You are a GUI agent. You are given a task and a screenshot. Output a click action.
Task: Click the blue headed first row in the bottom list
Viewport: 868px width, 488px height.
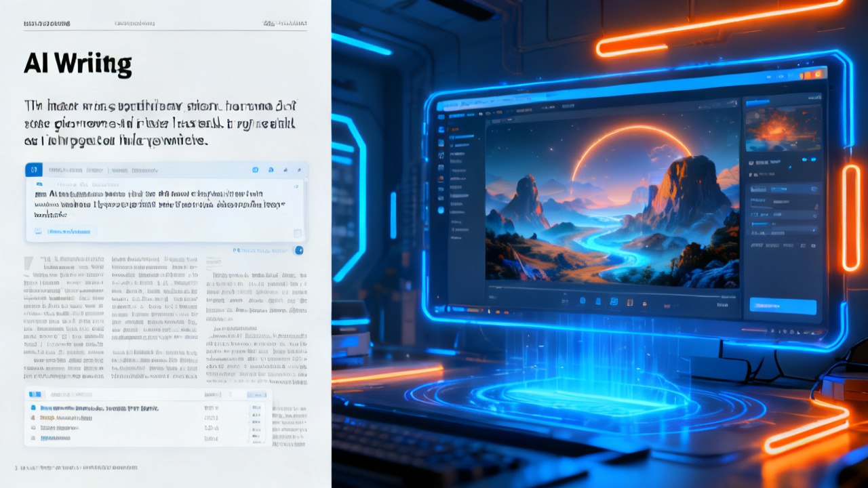(148, 408)
